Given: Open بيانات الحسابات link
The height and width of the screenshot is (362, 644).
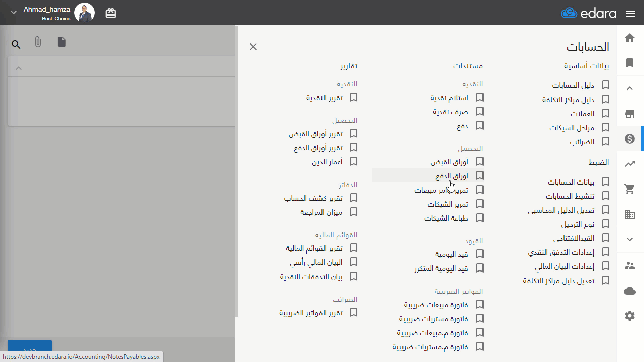Looking at the screenshot, I should [x=571, y=182].
